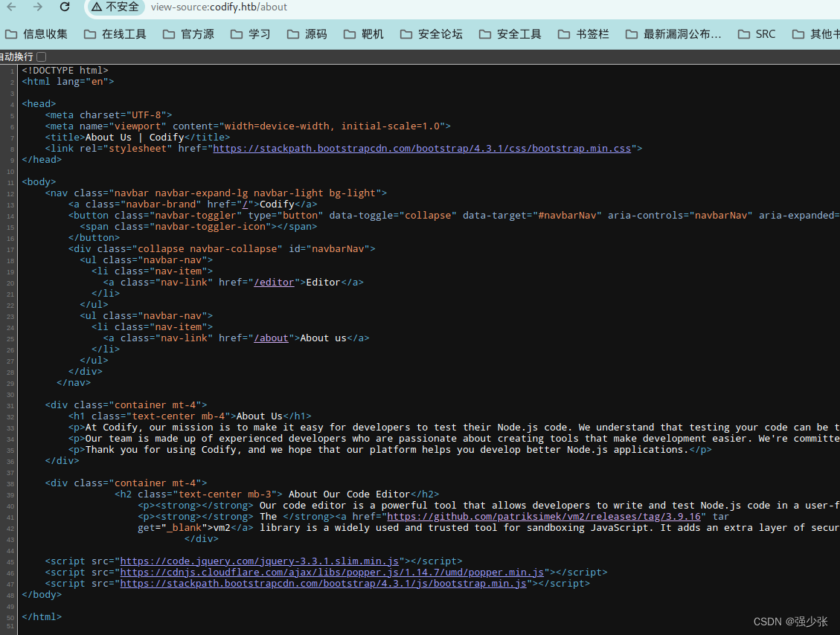Open the 安全论坛 bookmark folder

coord(432,34)
